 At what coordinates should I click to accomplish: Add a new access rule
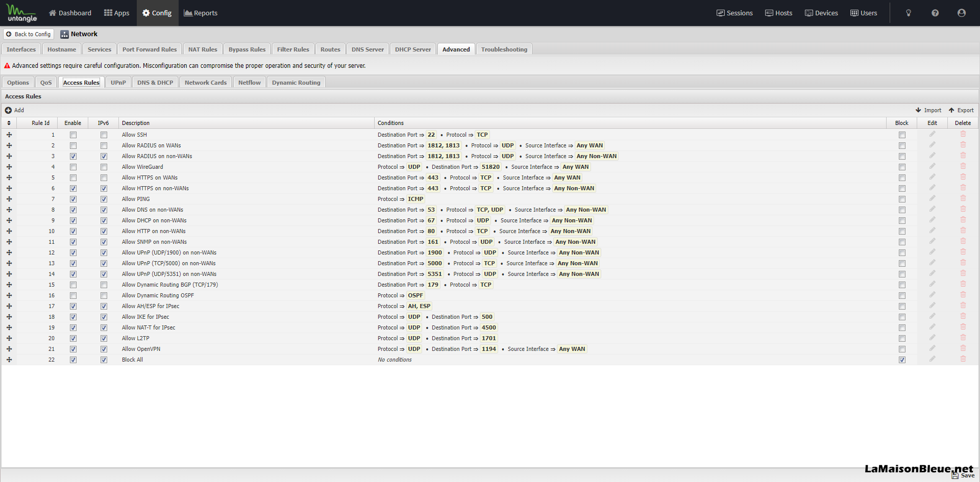(x=15, y=110)
